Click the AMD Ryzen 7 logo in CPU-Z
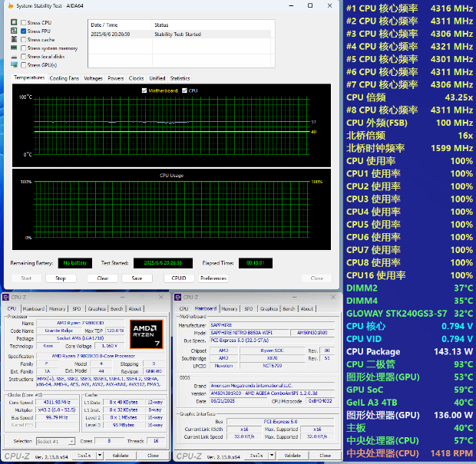Viewport: 476px width, 464px height. (x=147, y=334)
